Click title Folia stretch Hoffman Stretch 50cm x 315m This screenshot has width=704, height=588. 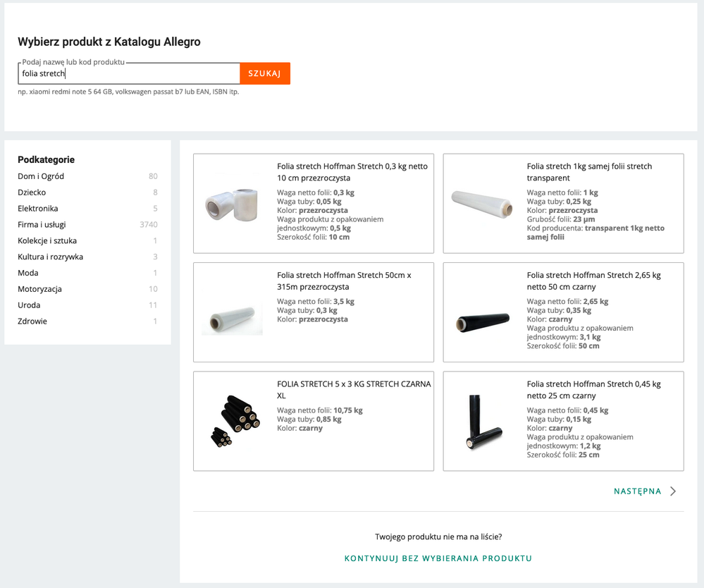coord(344,281)
